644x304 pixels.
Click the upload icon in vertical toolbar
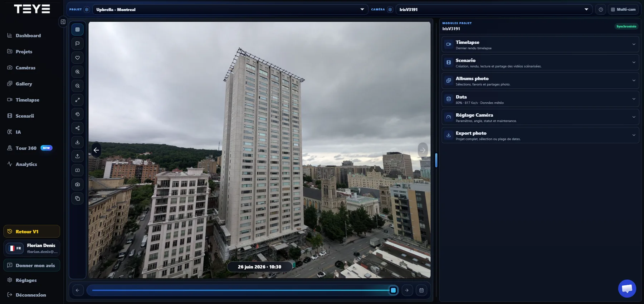pyautogui.click(x=78, y=156)
